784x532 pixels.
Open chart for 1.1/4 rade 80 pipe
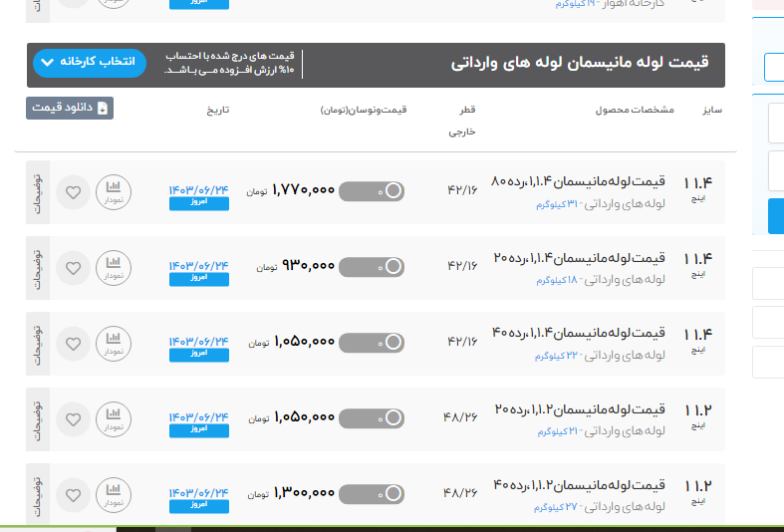(x=114, y=191)
